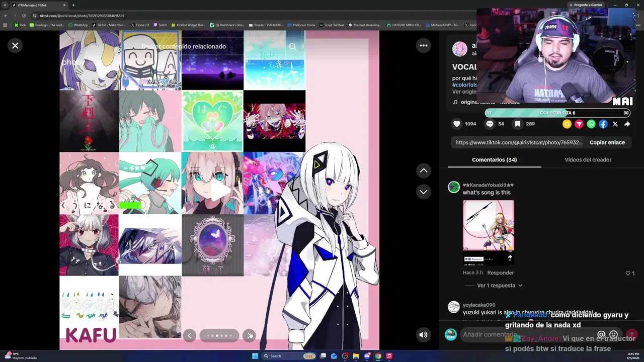Click the Copiar enlace button
Image resolution: width=644 pixels, height=362 pixels.
pos(607,142)
